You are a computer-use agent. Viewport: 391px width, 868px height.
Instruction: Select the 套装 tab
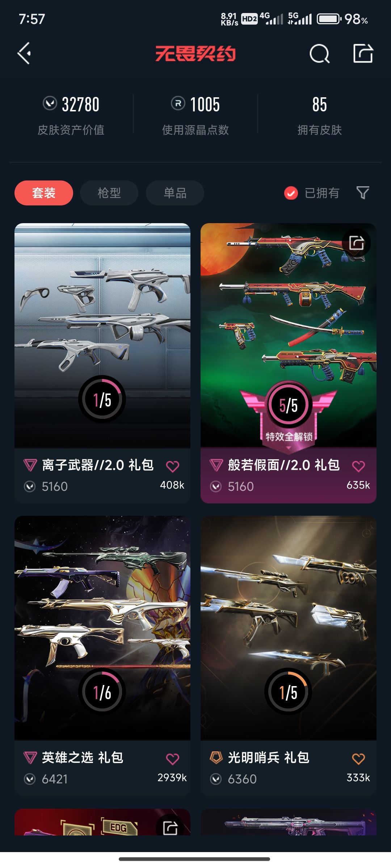coord(44,193)
